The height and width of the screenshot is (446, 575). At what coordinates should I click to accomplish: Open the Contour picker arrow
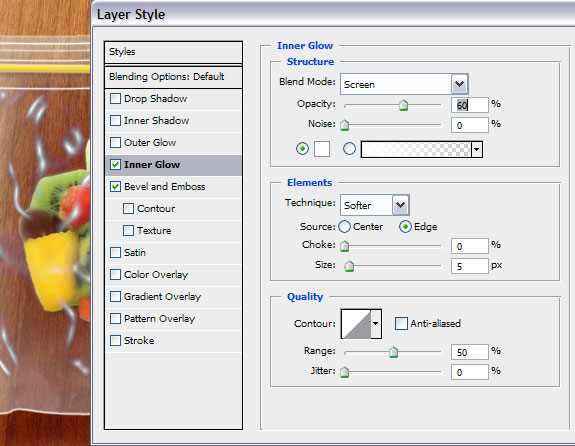[376, 324]
